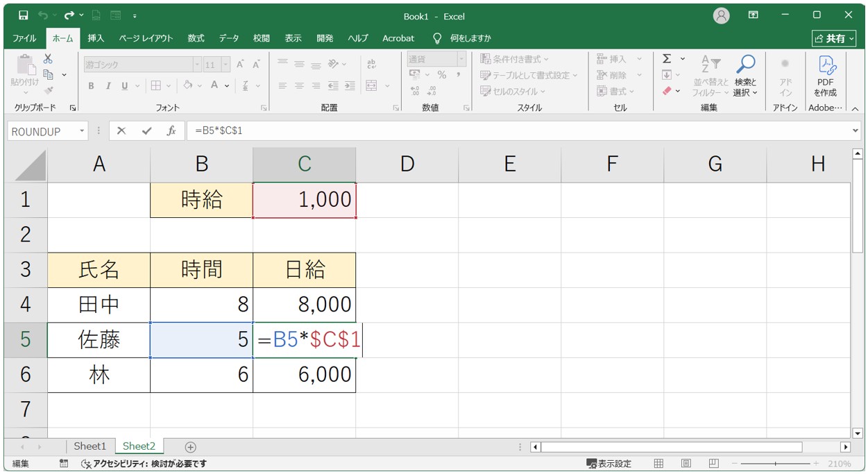
Task: Click the 何をしますか search box
Action: point(470,38)
